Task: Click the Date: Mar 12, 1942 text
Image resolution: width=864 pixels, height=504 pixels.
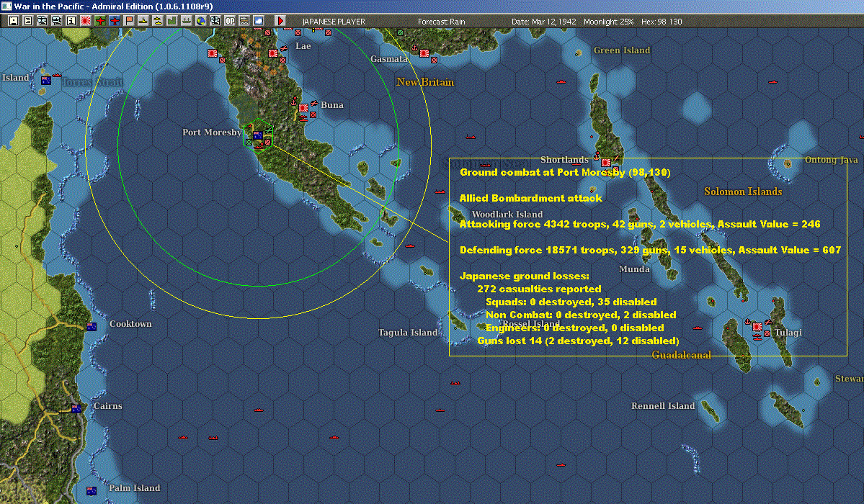Action: 544,22
